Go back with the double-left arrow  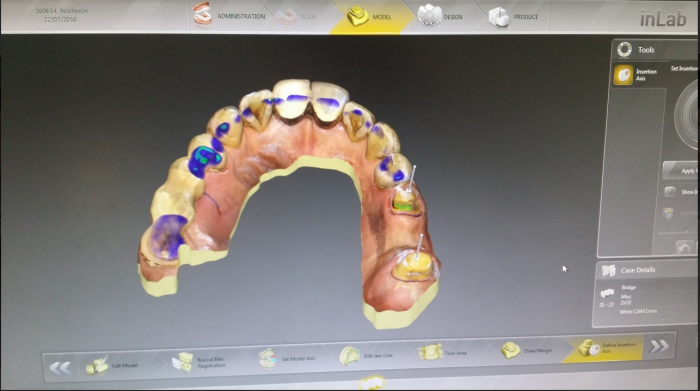[60, 367]
